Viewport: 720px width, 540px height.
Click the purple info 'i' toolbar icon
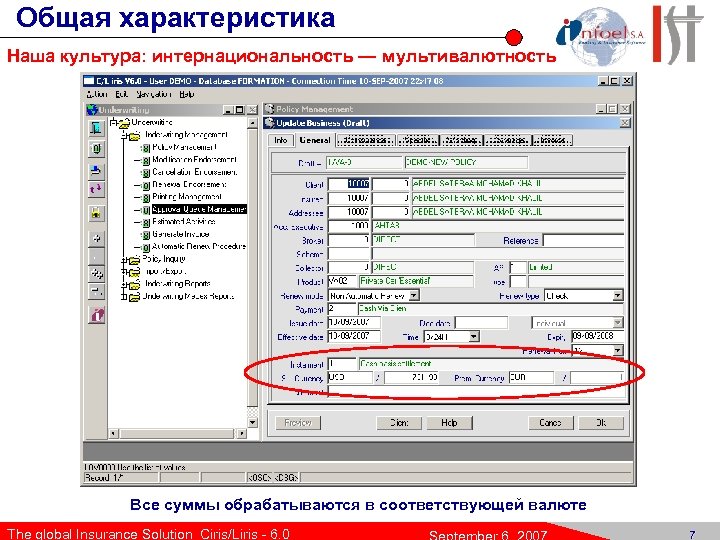coord(96,315)
